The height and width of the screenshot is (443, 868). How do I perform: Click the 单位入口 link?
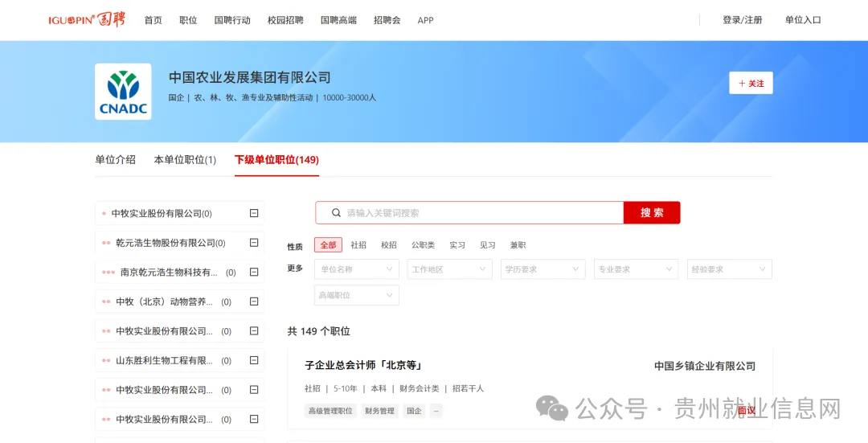coord(803,20)
